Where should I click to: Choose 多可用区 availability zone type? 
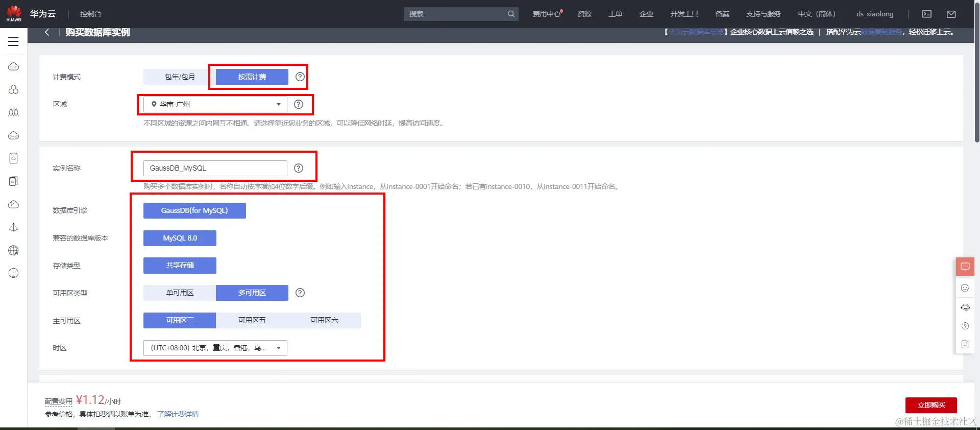252,293
